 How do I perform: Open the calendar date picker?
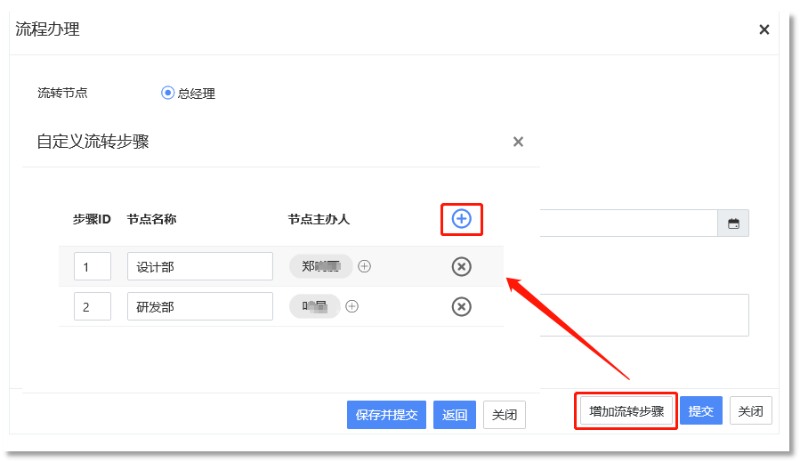point(733,223)
